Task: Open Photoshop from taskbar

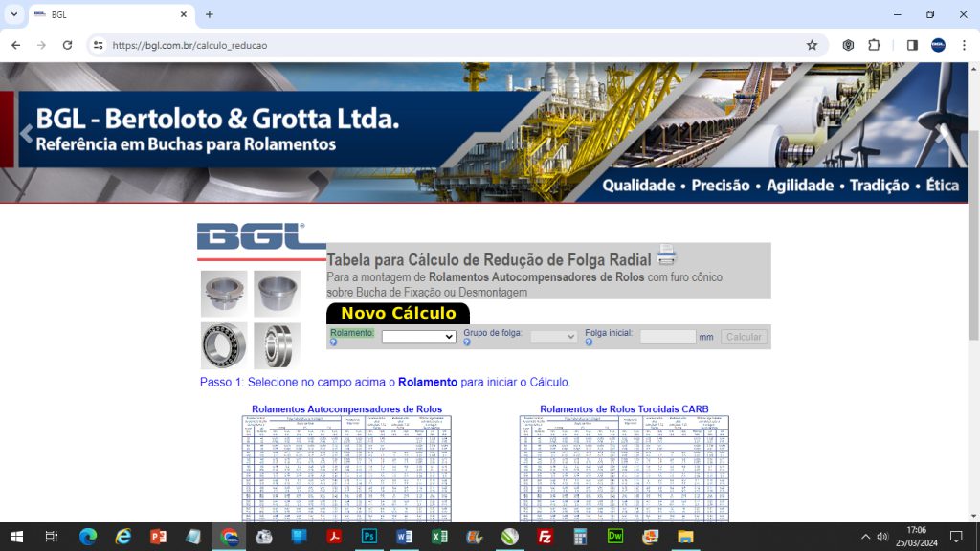Action: click(369, 537)
